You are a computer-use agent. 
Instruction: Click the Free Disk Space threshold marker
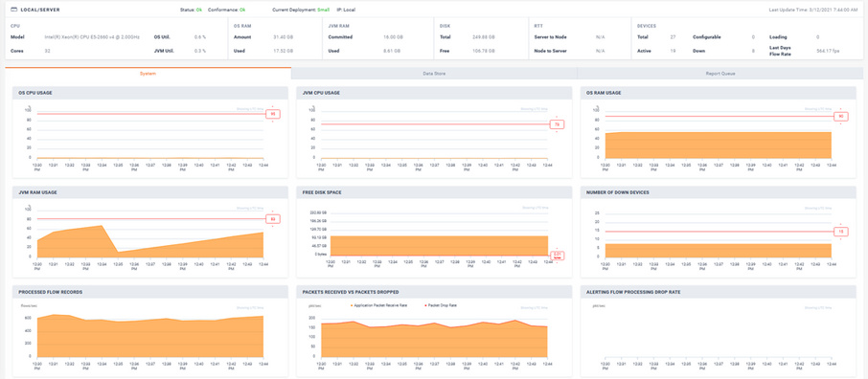point(557,256)
